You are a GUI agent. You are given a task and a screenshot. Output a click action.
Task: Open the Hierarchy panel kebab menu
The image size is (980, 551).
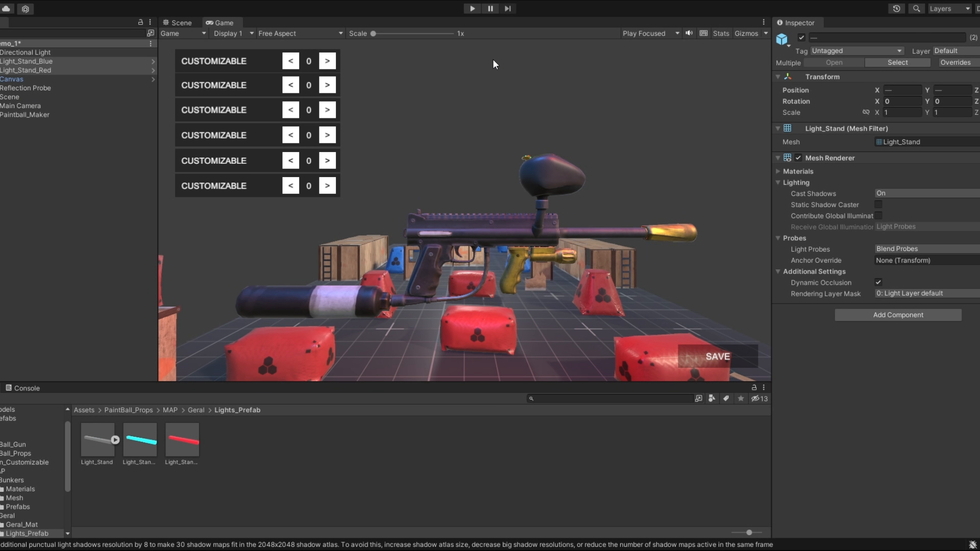(x=150, y=22)
